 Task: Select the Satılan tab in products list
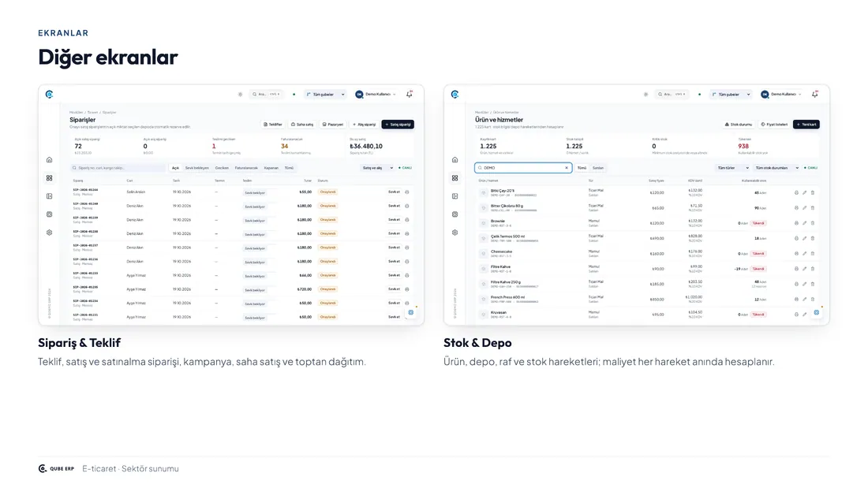point(598,168)
